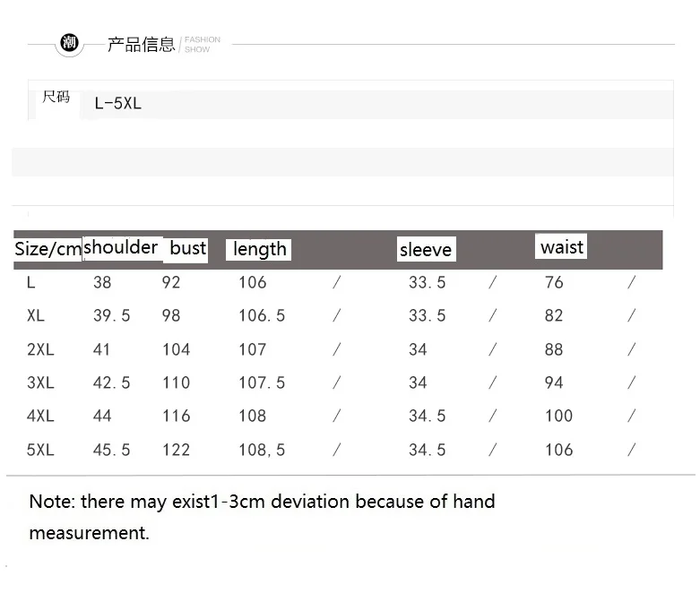The image size is (700, 610).
Task: Click waist value 76 in L row
Action: 554,282
